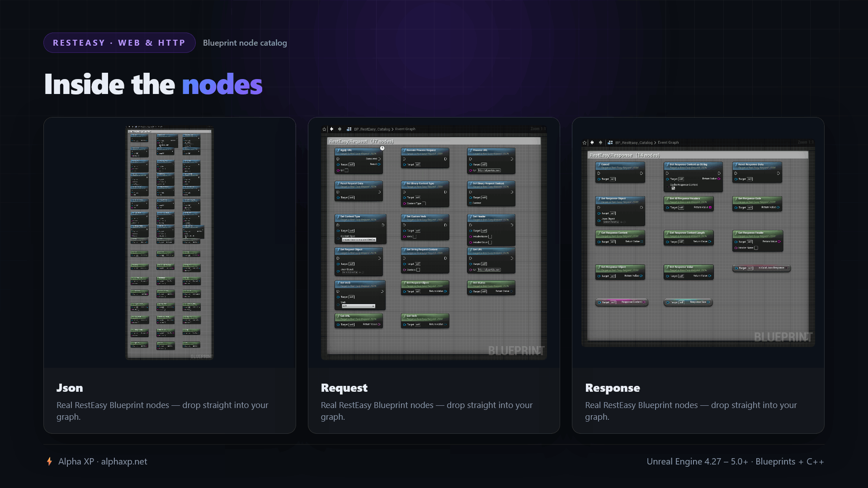The width and height of the screenshot is (868, 488).
Task: Open the Content Type dropdown on the Set Content Type node
Action: [359, 239]
